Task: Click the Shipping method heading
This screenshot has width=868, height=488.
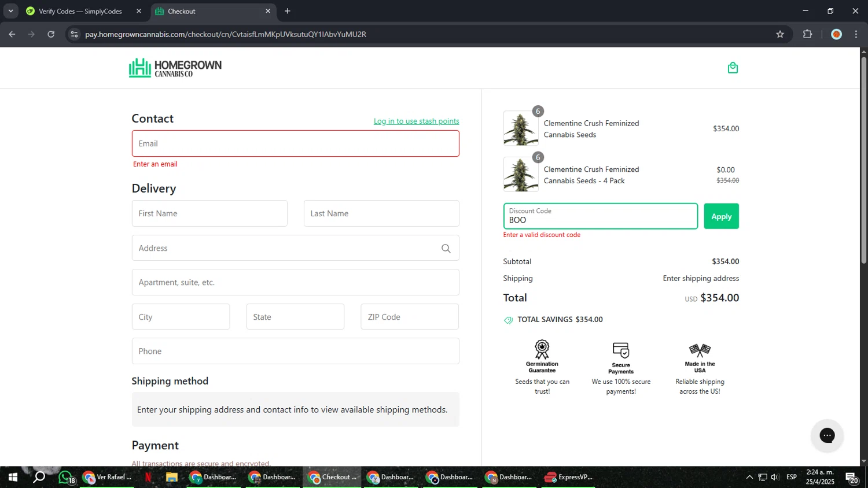Action: (170, 381)
